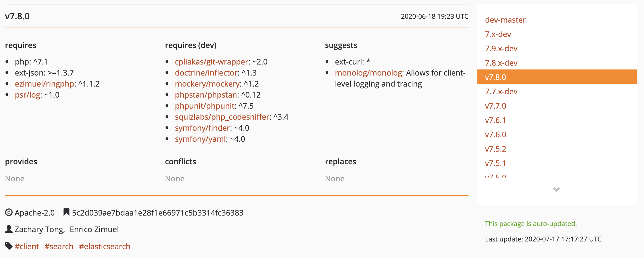Open the symfony/yaml dev requirement
Viewport: 644px width, 258px height.
click(x=200, y=139)
